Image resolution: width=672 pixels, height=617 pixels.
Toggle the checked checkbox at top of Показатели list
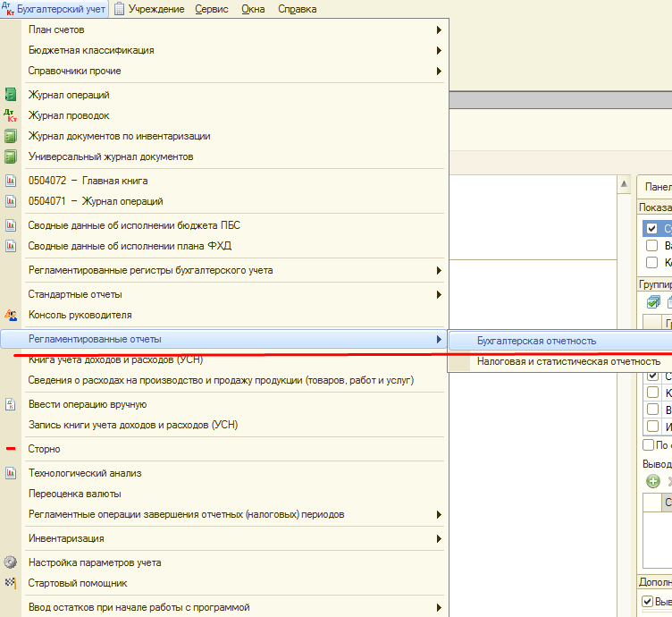click(651, 229)
